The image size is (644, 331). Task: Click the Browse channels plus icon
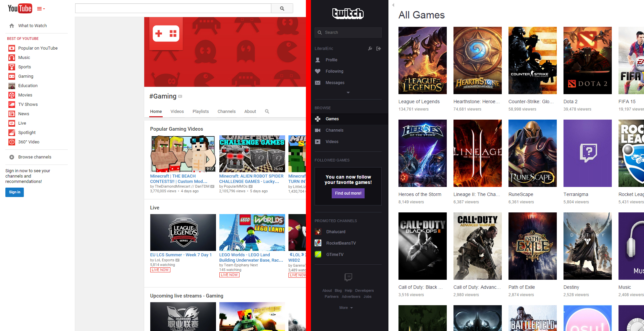tap(12, 157)
